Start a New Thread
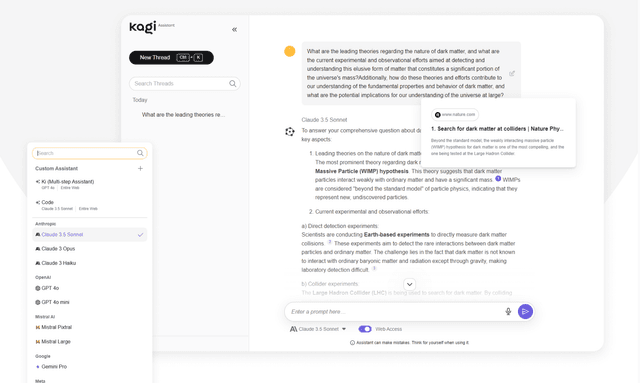Viewport: 640px width, 383px height. [171, 58]
